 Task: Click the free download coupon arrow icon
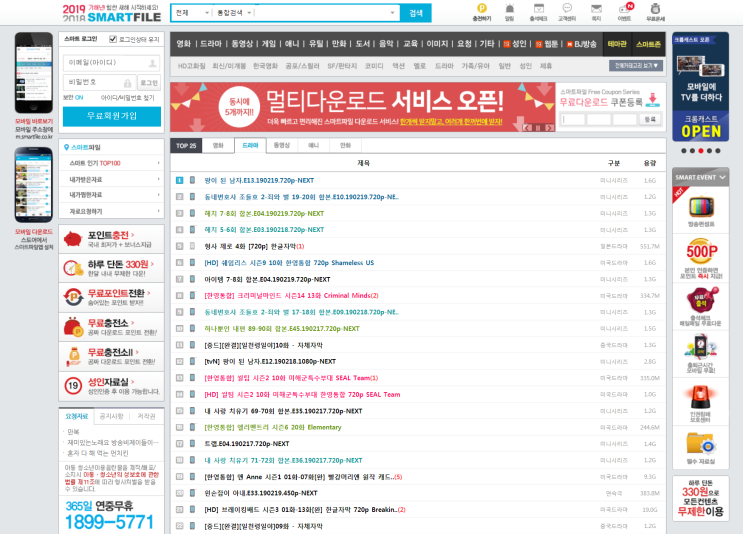tap(652, 99)
